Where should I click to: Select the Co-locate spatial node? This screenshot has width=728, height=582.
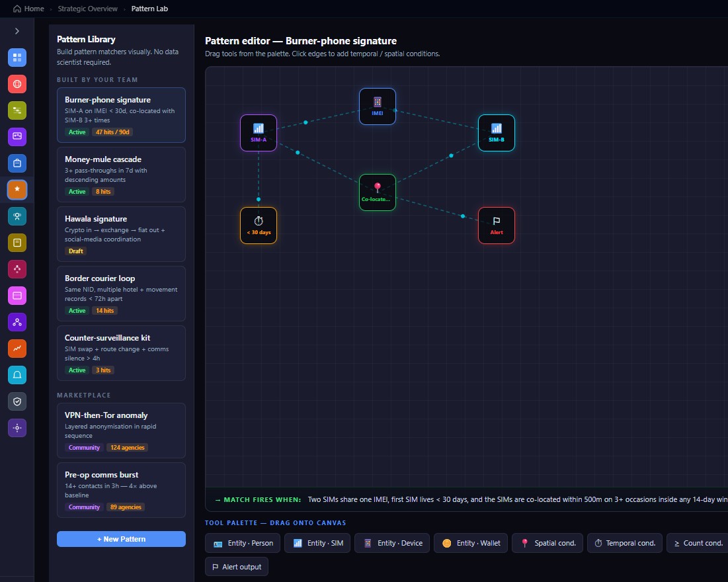[x=378, y=192]
